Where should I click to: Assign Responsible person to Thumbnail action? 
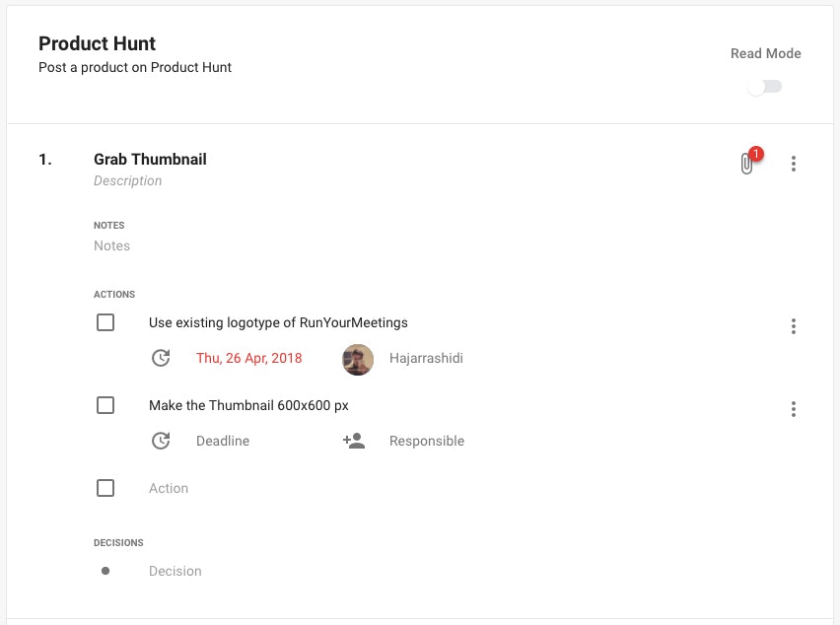[427, 441]
